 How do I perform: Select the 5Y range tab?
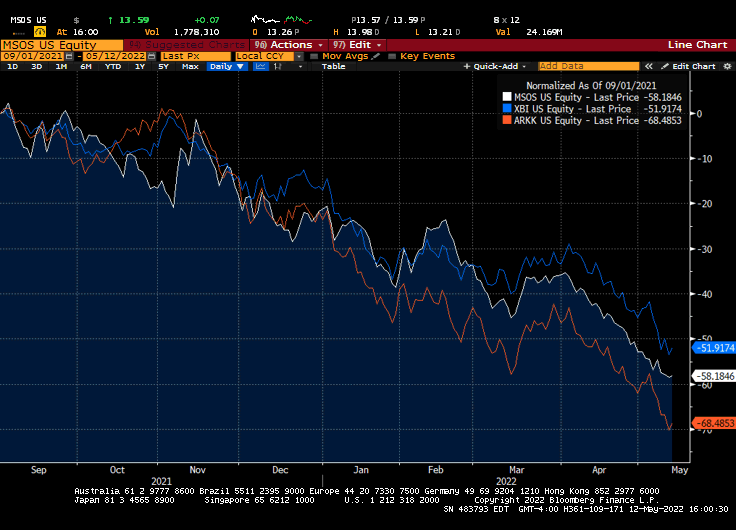click(x=163, y=67)
